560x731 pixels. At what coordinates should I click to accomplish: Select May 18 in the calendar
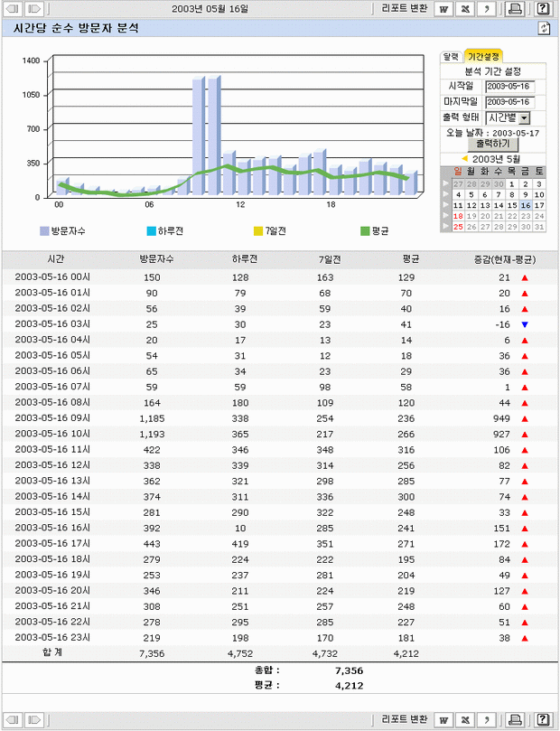459,216
